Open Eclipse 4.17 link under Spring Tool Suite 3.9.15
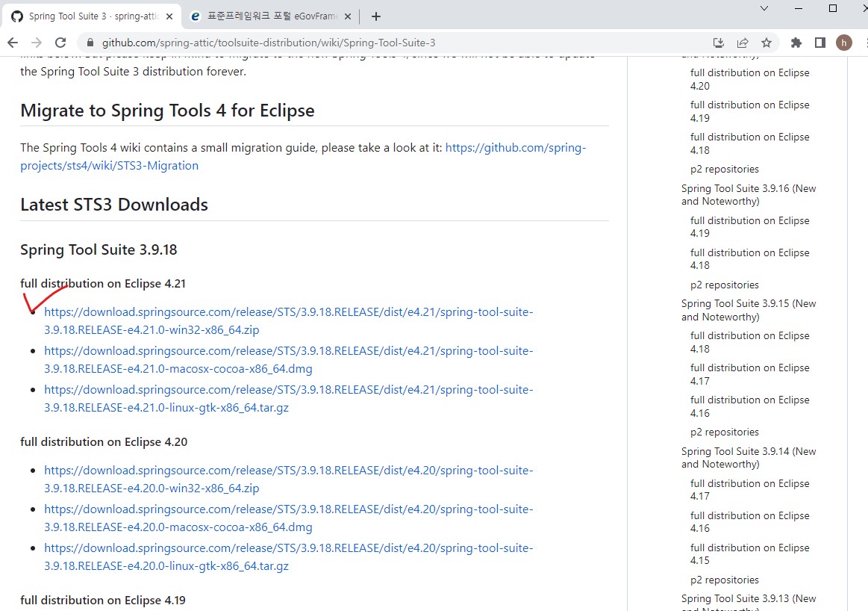The height and width of the screenshot is (611, 868). point(749,374)
